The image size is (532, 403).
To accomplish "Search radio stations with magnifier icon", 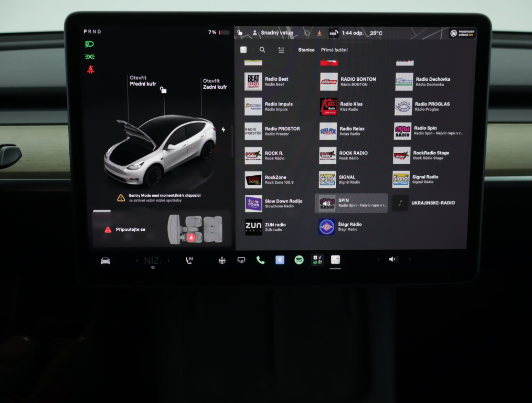I will pyautogui.click(x=262, y=50).
